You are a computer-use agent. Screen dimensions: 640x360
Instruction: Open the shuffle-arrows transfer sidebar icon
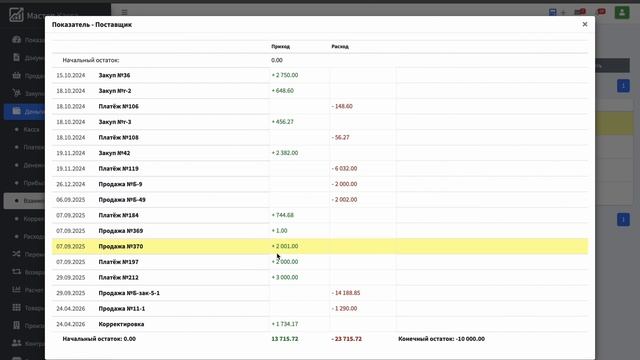pos(16,254)
